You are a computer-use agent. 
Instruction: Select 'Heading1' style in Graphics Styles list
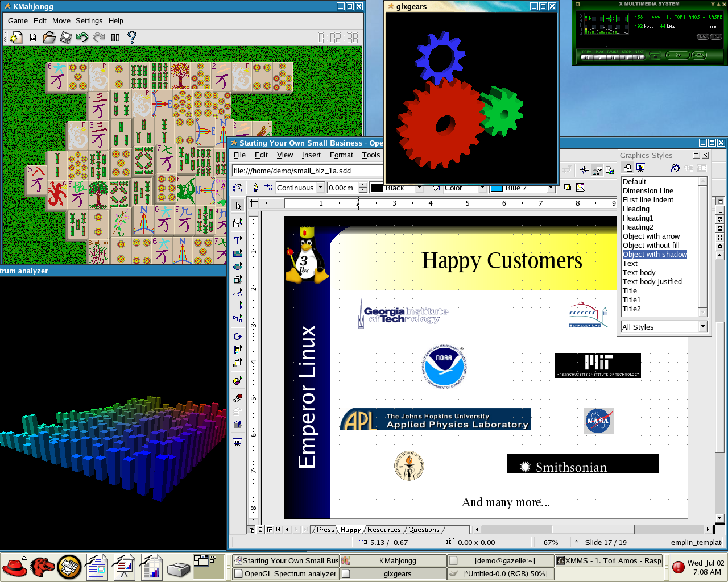click(x=638, y=218)
